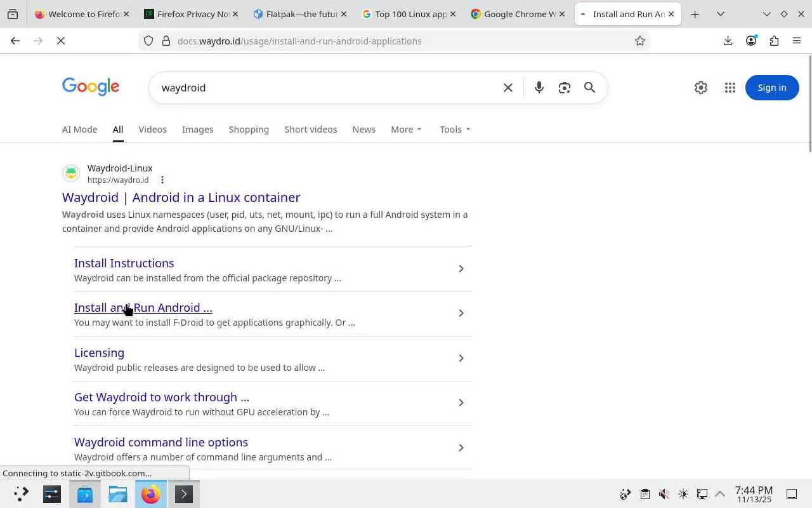Open the clipboard tray applet
Screen dimensions: 812x508
[645, 494]
